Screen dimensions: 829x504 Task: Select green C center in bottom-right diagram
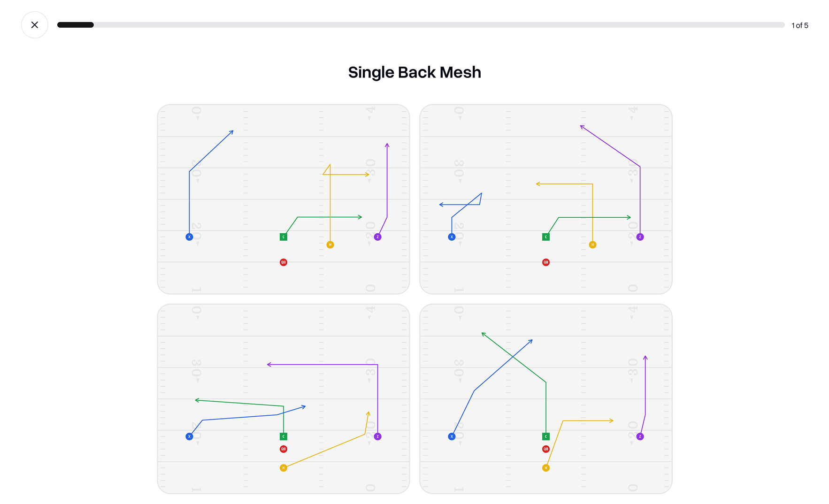[x=546, y=436]
